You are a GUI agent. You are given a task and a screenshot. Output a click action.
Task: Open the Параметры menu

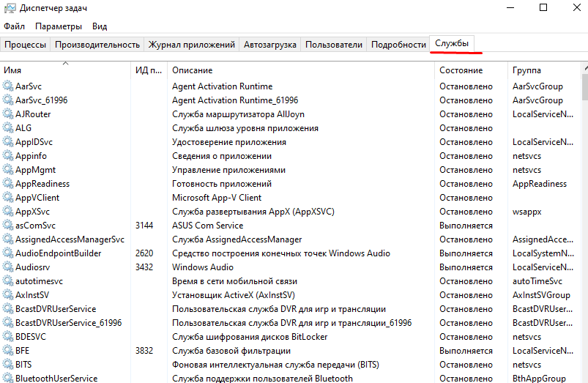point(59,26)
